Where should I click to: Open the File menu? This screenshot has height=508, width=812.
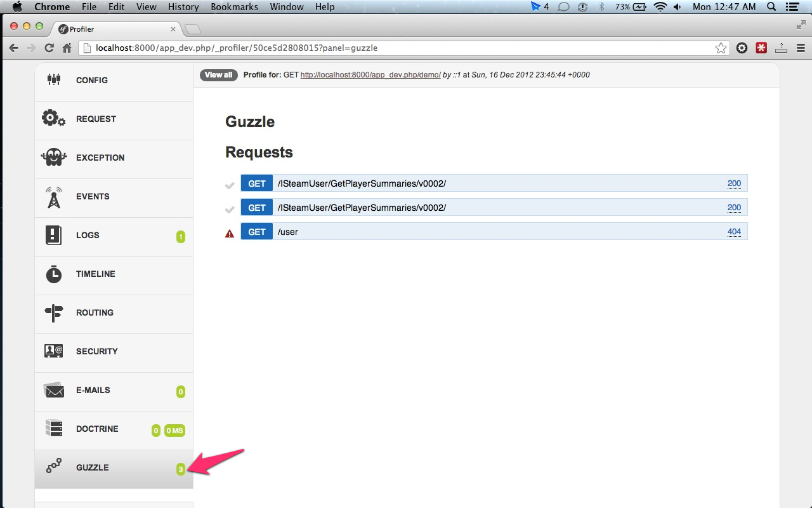(x=89, y=7)
